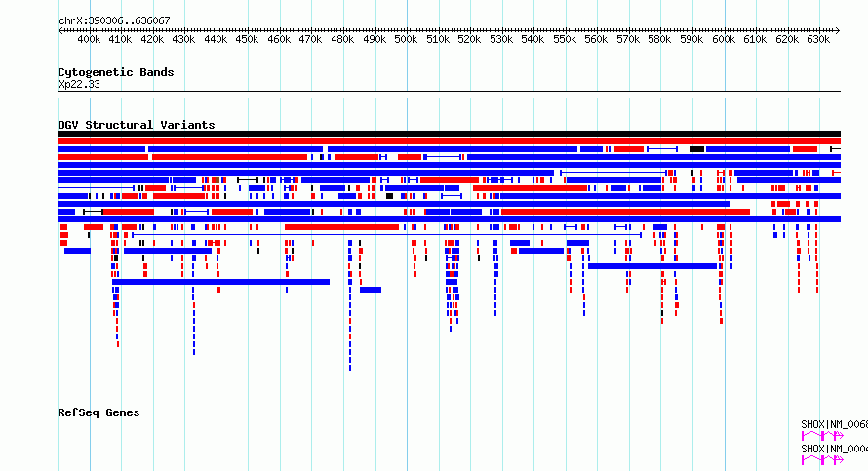Select the full-width red variant bar below black

(449, 141)
